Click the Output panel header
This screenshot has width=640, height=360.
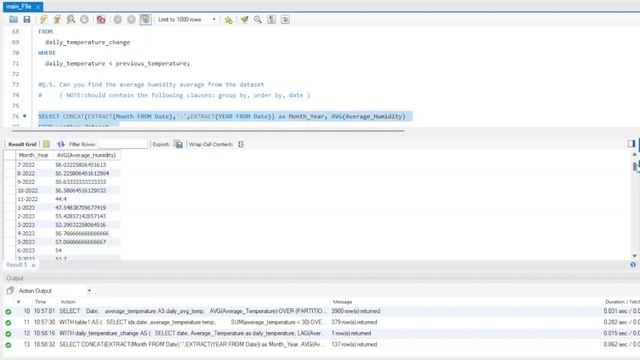(x=15, y=278)
